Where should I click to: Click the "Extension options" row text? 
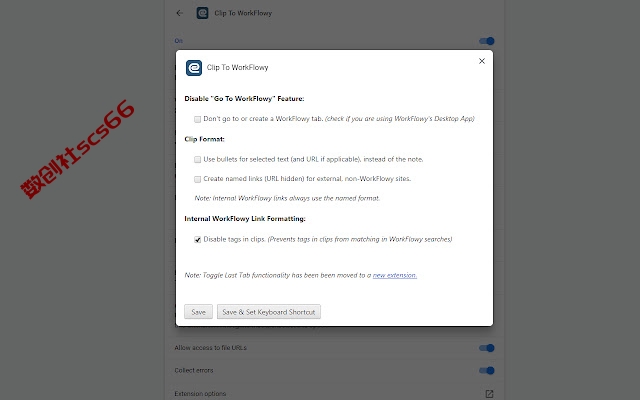click(x=200, y=394)
